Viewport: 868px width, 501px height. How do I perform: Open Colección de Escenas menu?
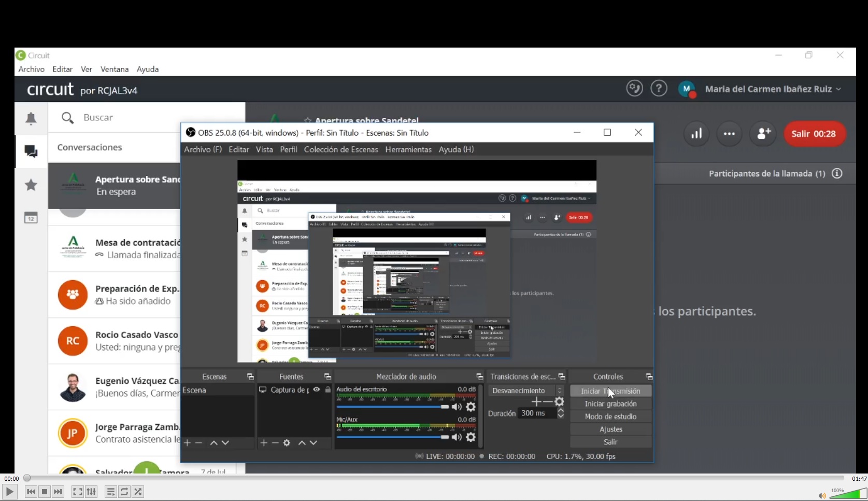(341, 149)
